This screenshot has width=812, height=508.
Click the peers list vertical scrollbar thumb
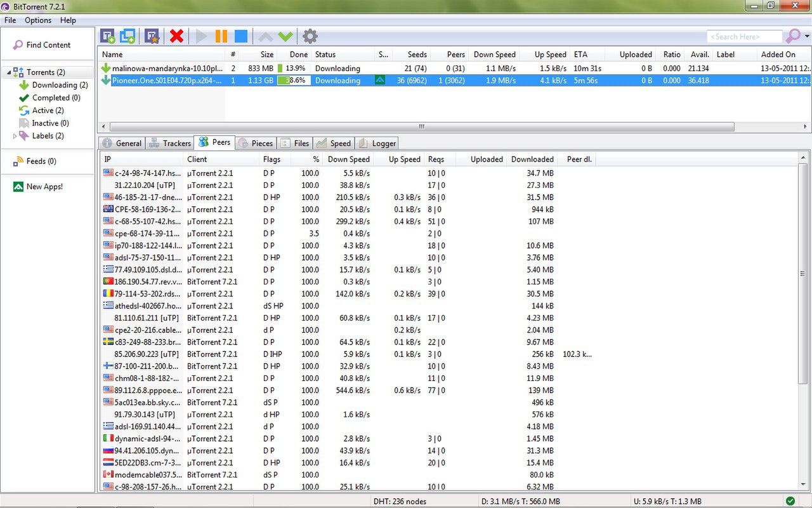[x=803, y=274]
